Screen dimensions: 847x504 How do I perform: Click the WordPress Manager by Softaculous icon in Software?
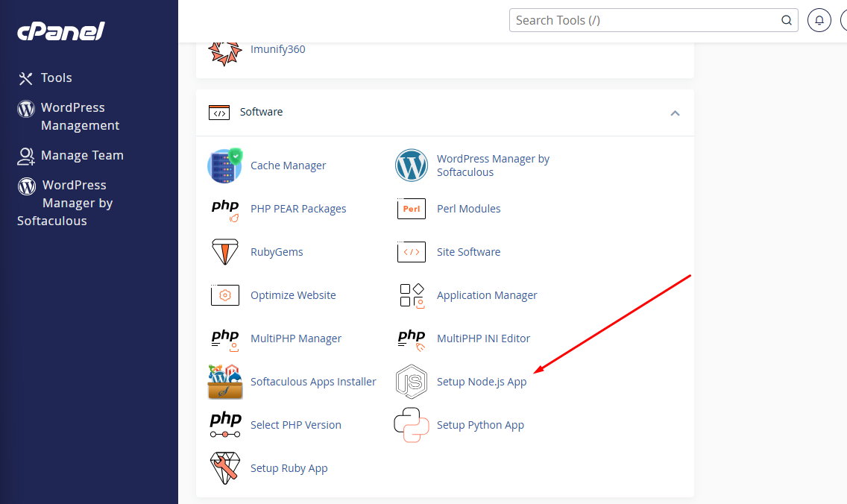pyautogui.click(x=411, y=166)
